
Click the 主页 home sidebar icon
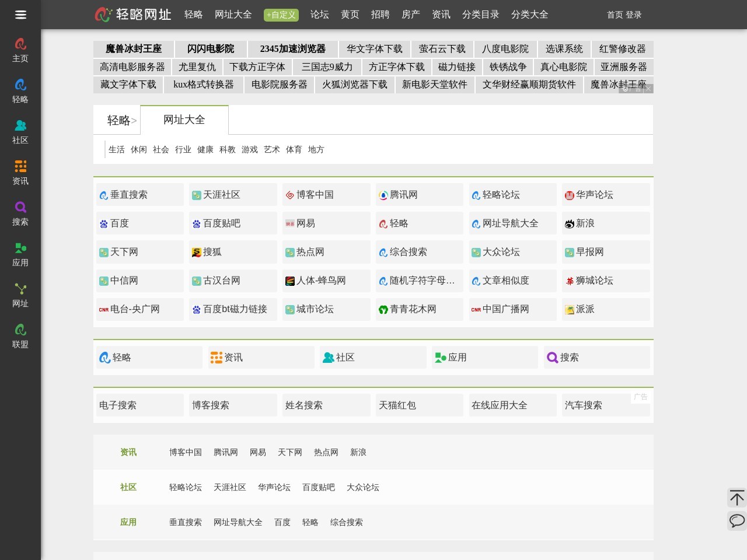[20, 50]
